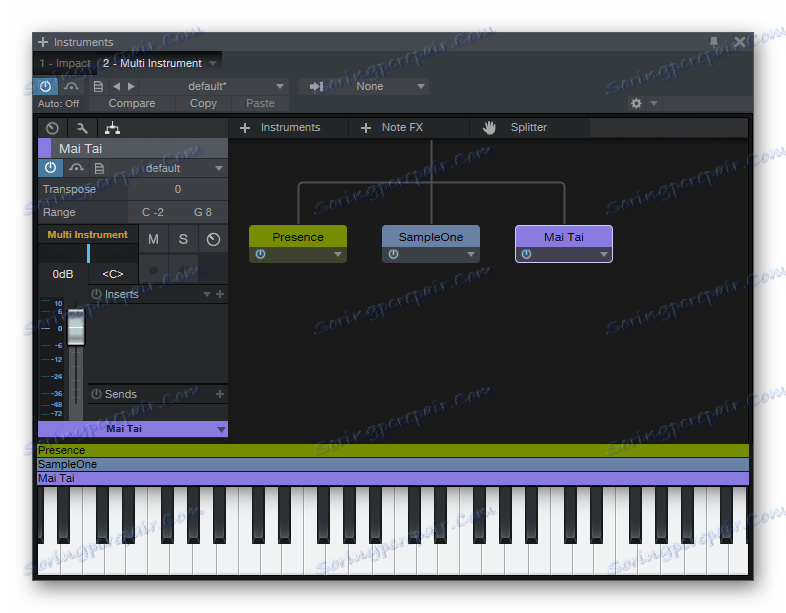The width and height of the screenshot is (786, 613).
Task: Expand the arrow next to gear icon
Action: (654, 103)
